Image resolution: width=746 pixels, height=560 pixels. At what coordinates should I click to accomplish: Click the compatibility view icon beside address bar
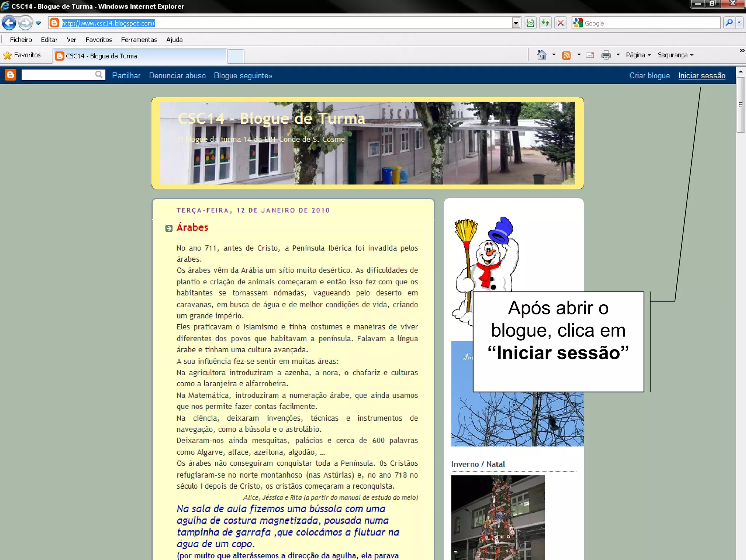[530, 23]
